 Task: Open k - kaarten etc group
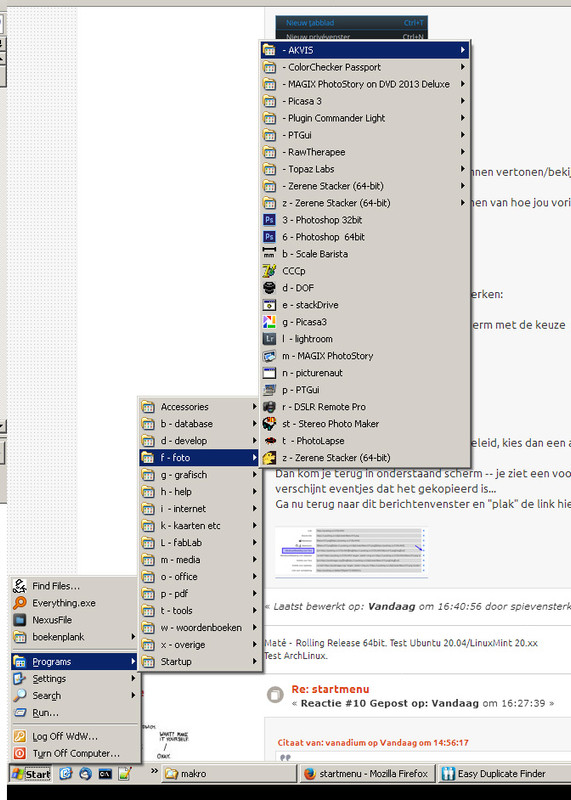click(200, 526)
